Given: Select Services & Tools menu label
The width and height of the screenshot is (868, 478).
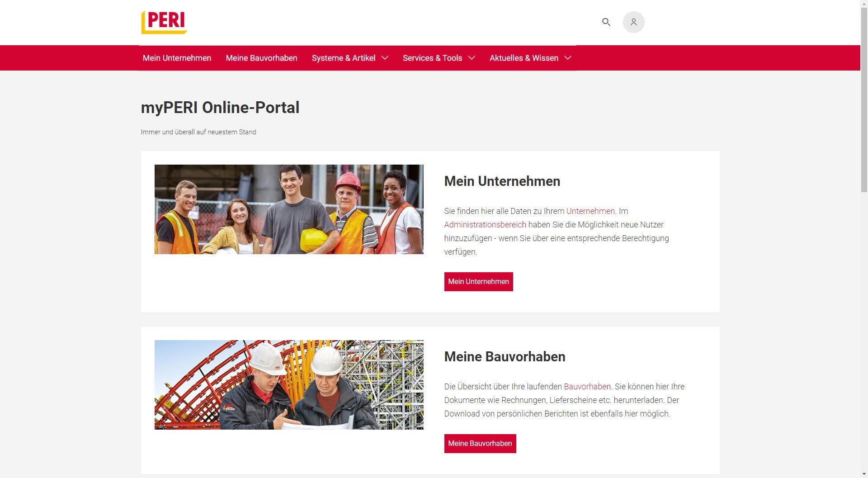Looking at the screenshot, I should [432, 58].
